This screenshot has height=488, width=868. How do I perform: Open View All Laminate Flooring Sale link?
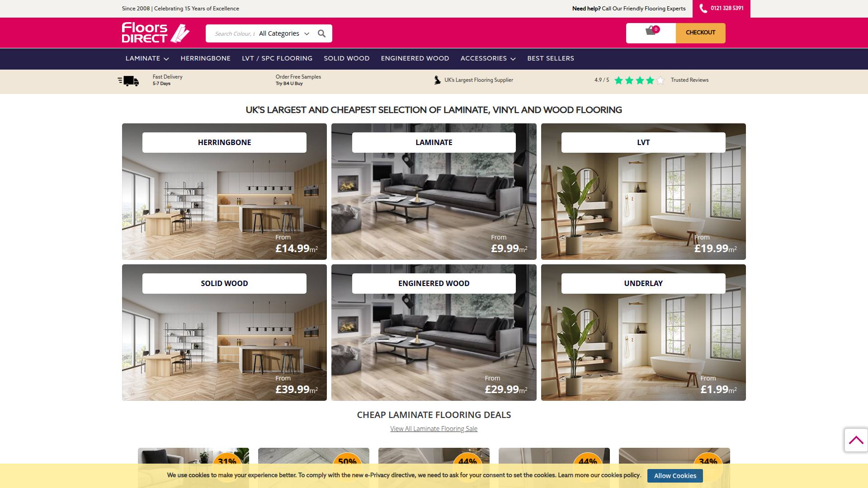[x=433, y=428]
